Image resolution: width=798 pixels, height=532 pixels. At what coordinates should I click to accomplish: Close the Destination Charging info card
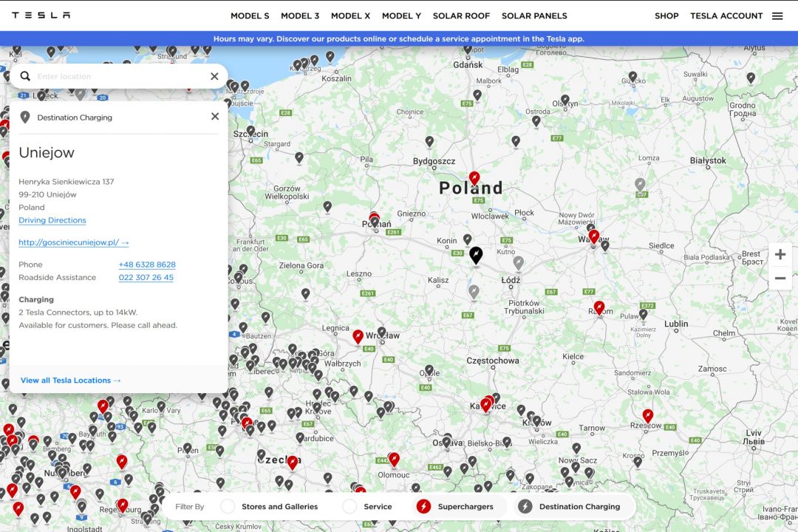click(215, 117)
